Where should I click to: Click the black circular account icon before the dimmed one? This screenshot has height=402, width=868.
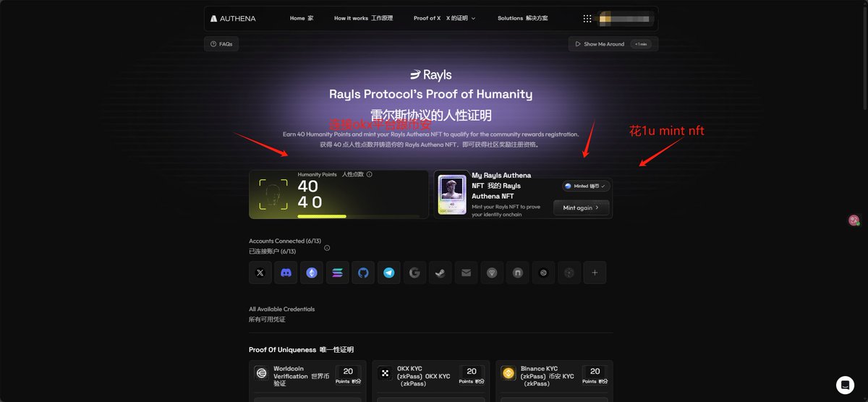click(543, 273)
